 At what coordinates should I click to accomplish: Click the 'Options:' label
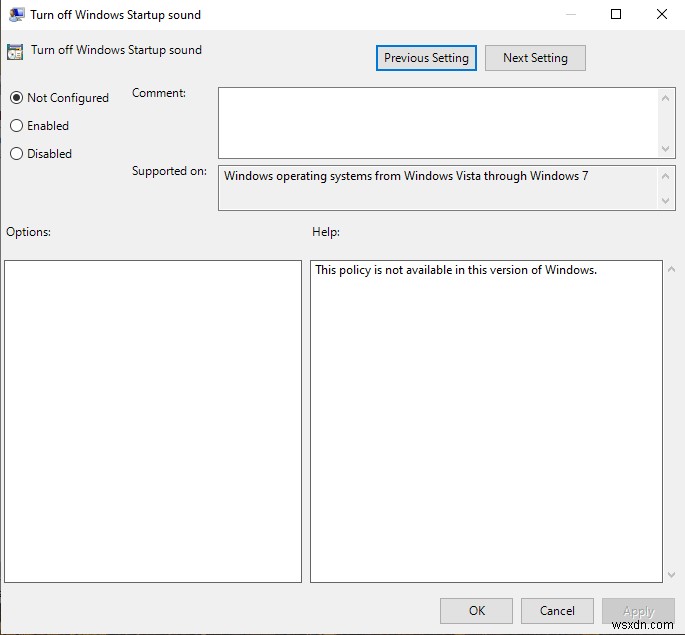point(28,232)
